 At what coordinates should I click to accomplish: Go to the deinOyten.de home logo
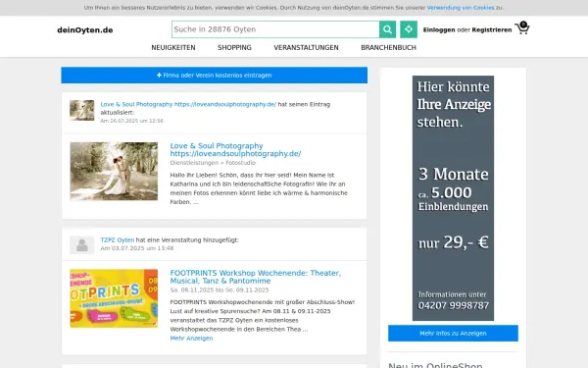point(85,30)
